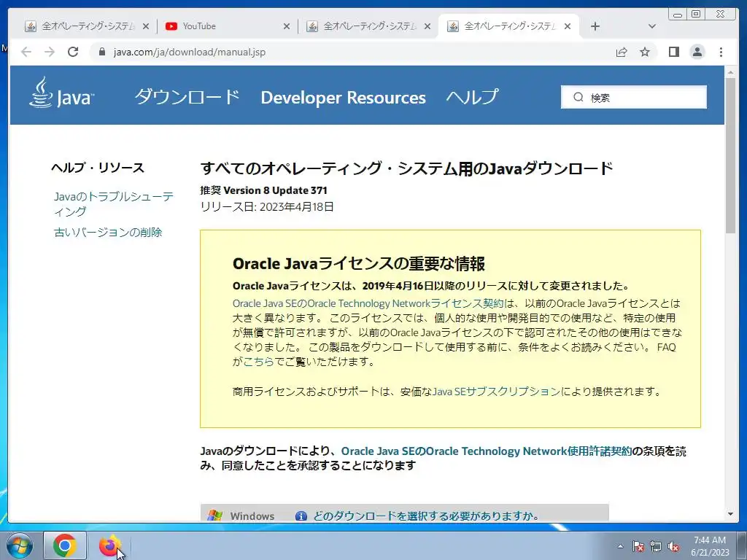Click the 検索 search field
747x560 pixels.
point(634,97)
